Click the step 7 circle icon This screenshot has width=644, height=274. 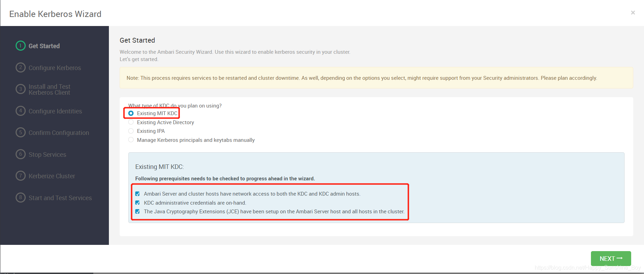point(20,176)
